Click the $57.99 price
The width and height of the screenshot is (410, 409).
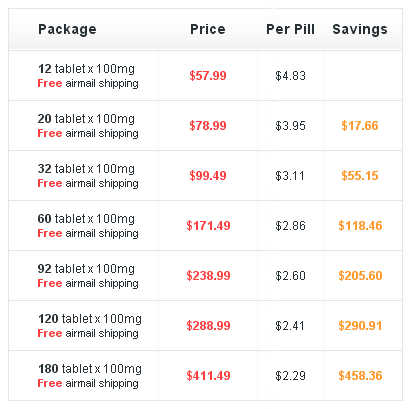tap(208, 76)
